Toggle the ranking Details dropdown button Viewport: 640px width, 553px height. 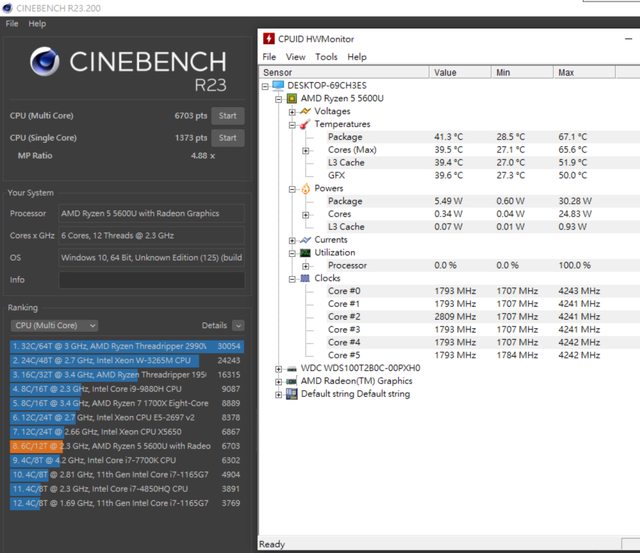pos(238,326)
